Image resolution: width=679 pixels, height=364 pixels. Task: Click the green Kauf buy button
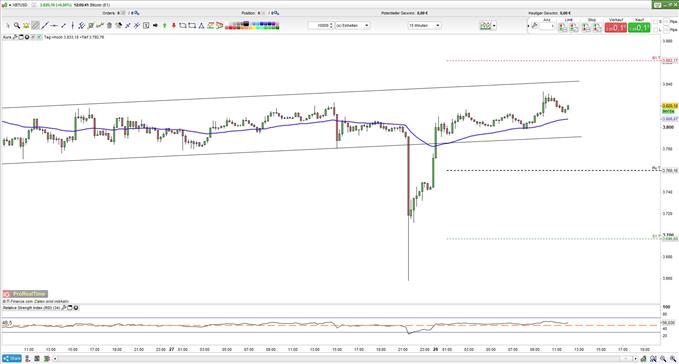point(639,27)
